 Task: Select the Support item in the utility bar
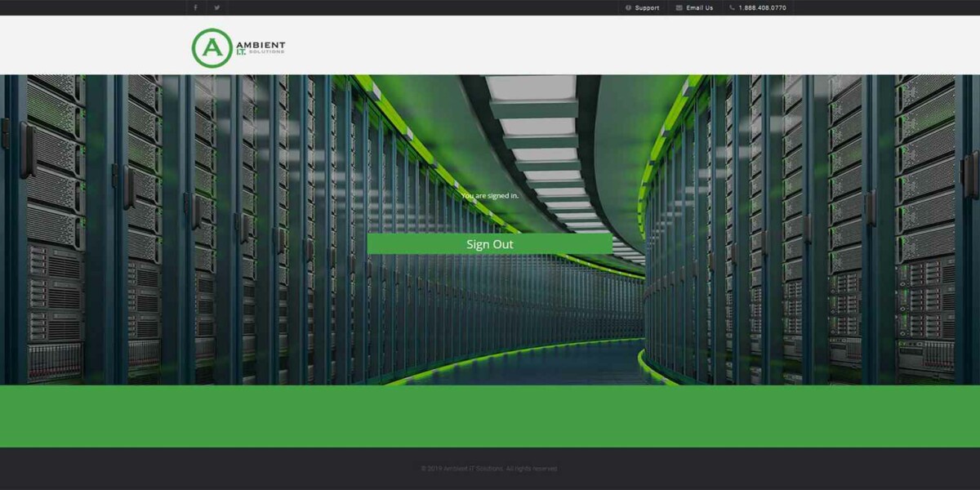coord(644,7)
